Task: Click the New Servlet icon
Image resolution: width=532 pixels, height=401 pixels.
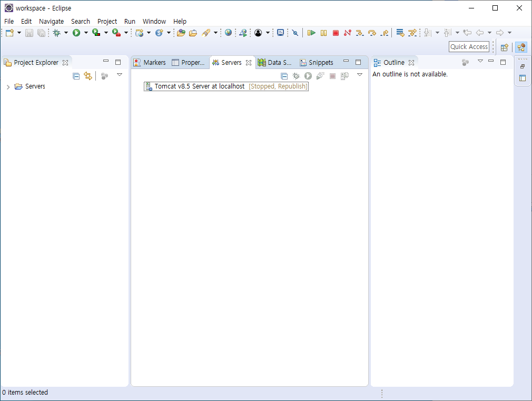Action: click(159, 33)
